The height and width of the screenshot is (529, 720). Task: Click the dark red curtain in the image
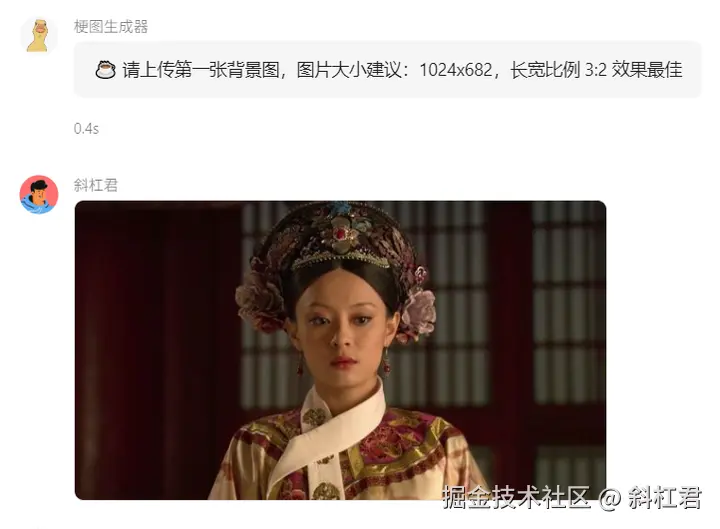tap(156, 349)
